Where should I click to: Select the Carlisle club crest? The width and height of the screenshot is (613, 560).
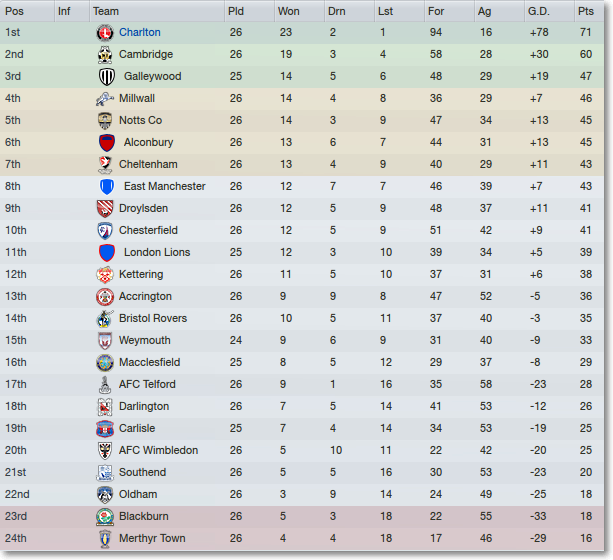[x=105, y=429]
